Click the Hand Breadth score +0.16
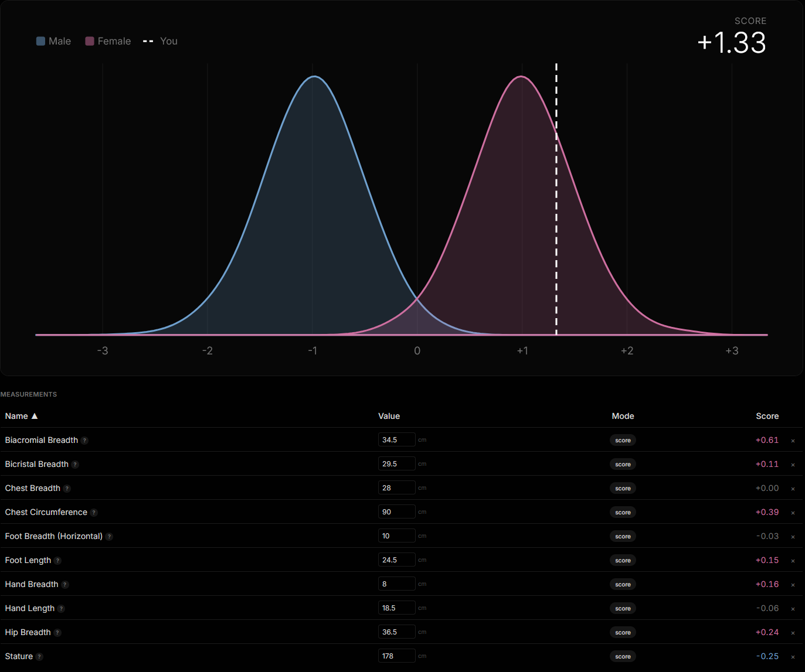Image resolution: width=805 pixels, height=672 pixels. [x=767, y=584]
